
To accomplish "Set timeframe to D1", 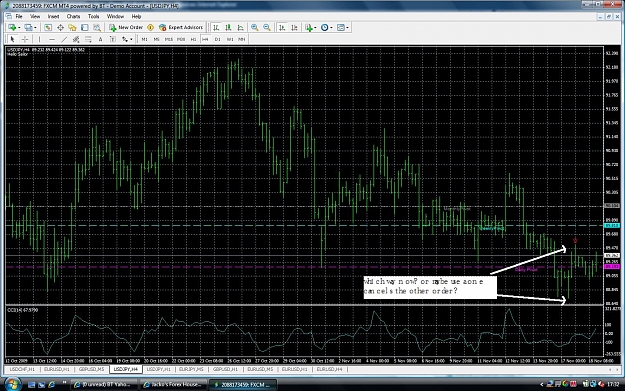I will coord(217,39).
